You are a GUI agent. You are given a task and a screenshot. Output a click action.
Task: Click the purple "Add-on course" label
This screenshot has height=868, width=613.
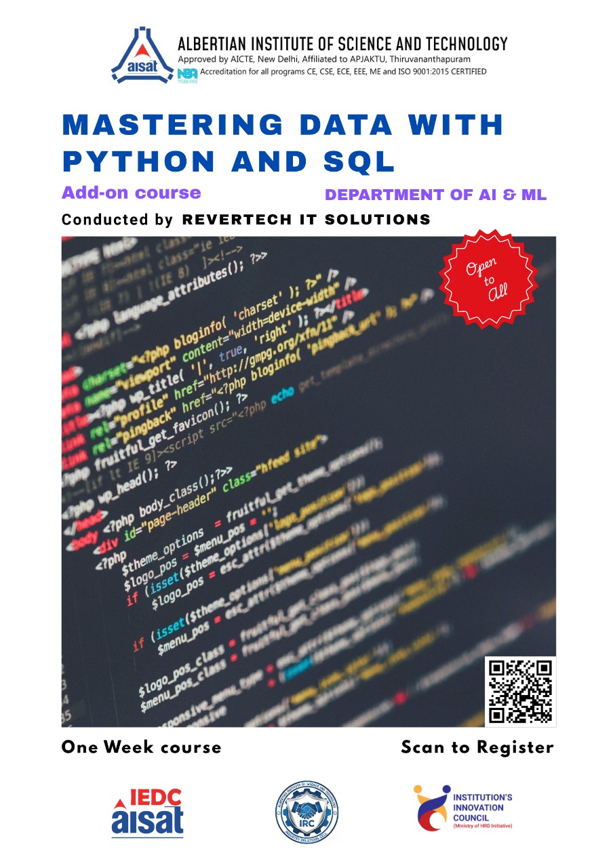pos(132,193)
